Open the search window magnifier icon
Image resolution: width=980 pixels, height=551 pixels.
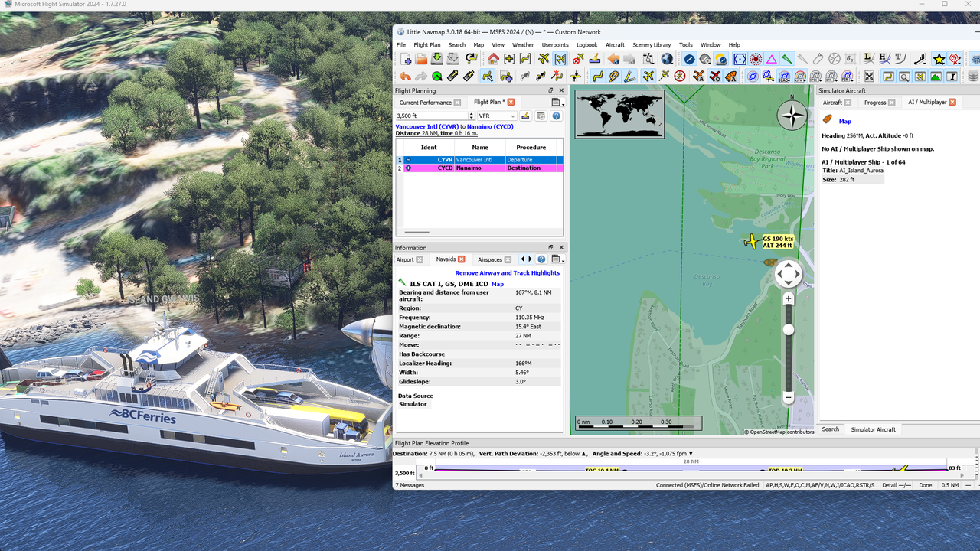904,76
